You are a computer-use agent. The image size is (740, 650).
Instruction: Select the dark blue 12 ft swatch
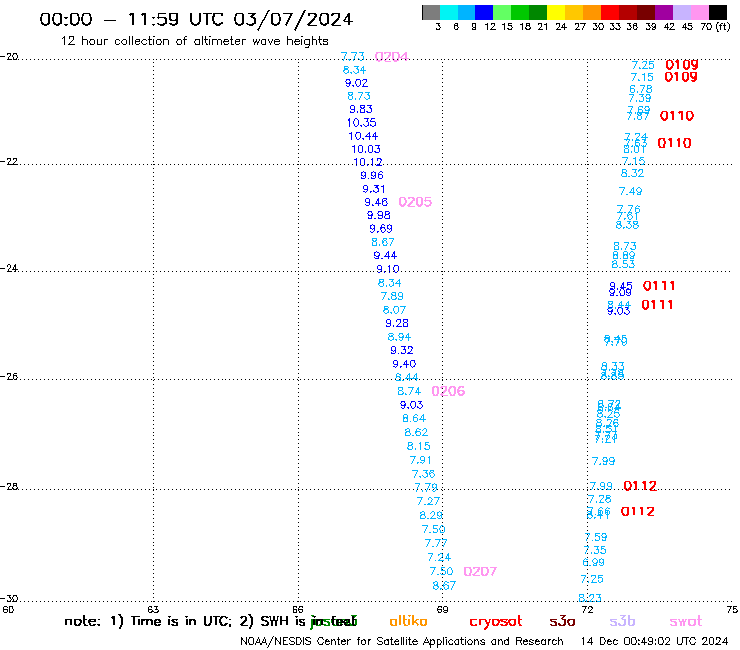tap(484, 12)
